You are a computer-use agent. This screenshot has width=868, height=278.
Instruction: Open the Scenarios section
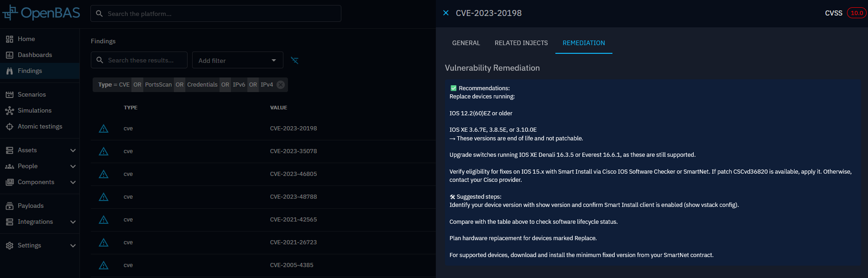(x=31, y=95)
